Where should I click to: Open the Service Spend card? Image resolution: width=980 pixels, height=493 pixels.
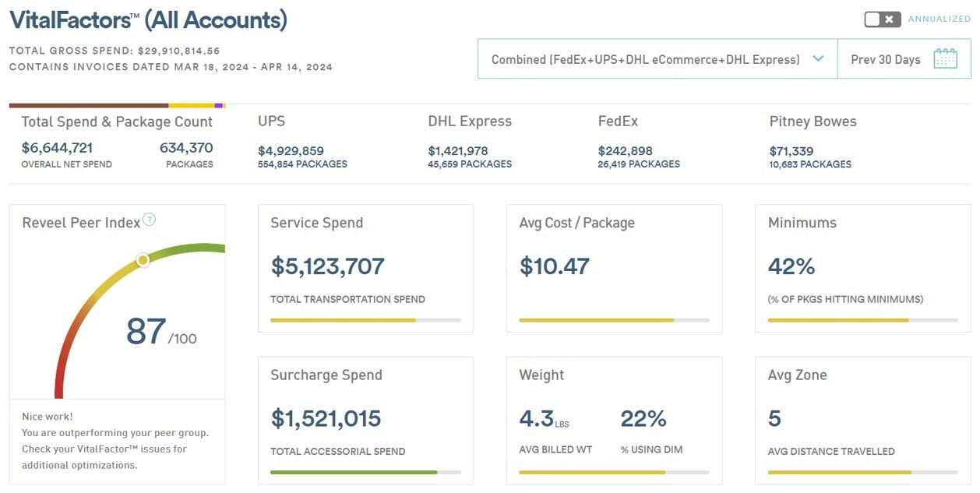click(365, 269)
